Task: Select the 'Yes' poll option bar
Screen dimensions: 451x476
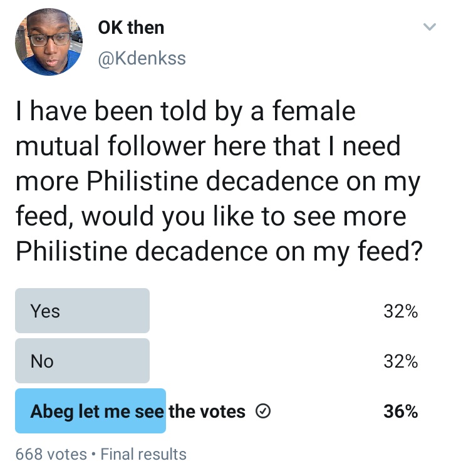Action: 82,311
